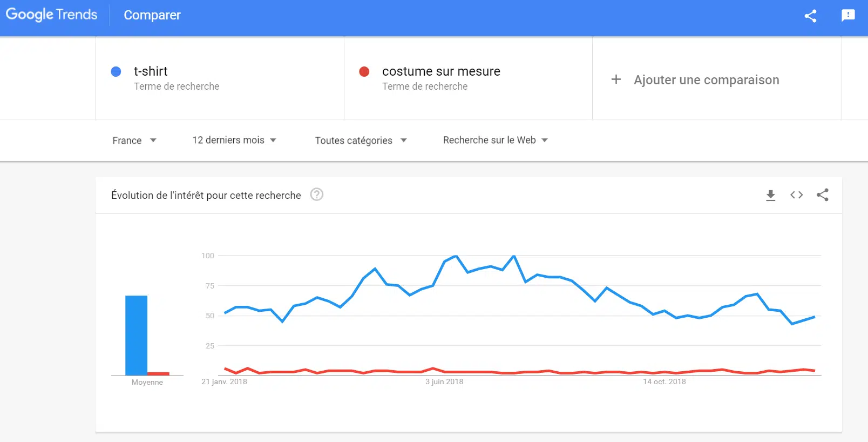
Task: Click the embed code icon
Action: pyautogui.click(x=797, y=195)
